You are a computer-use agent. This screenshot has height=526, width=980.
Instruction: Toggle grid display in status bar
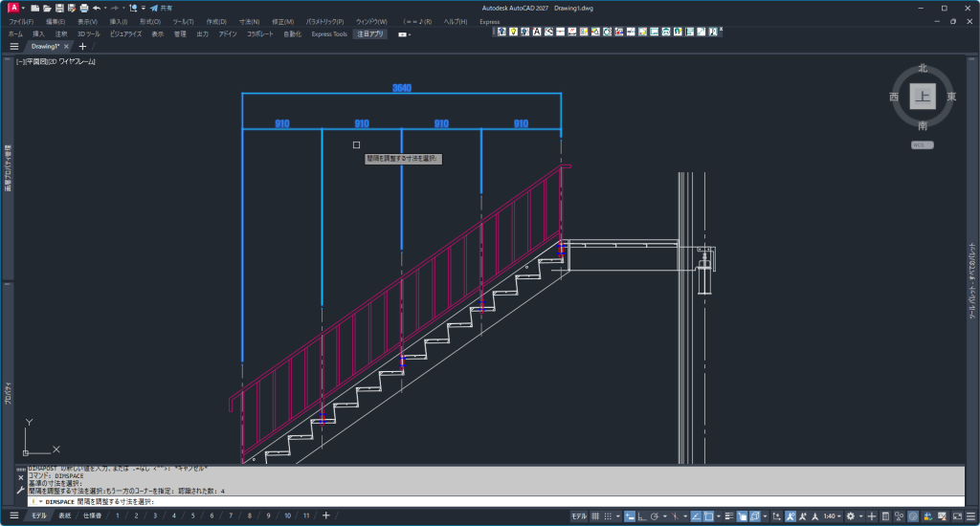[x=596, y=516]
